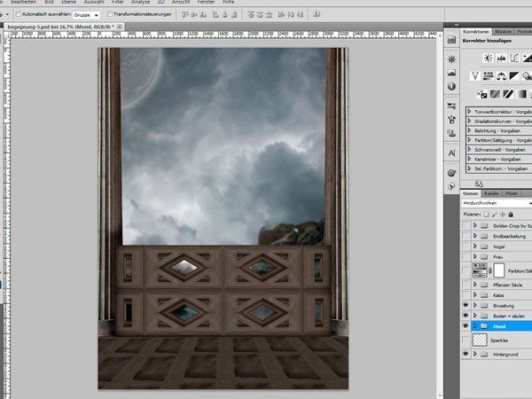Add a Gradient Map adjustment
Image resolution: width=532 pixels, height=399 pixels.
(521, 94)
